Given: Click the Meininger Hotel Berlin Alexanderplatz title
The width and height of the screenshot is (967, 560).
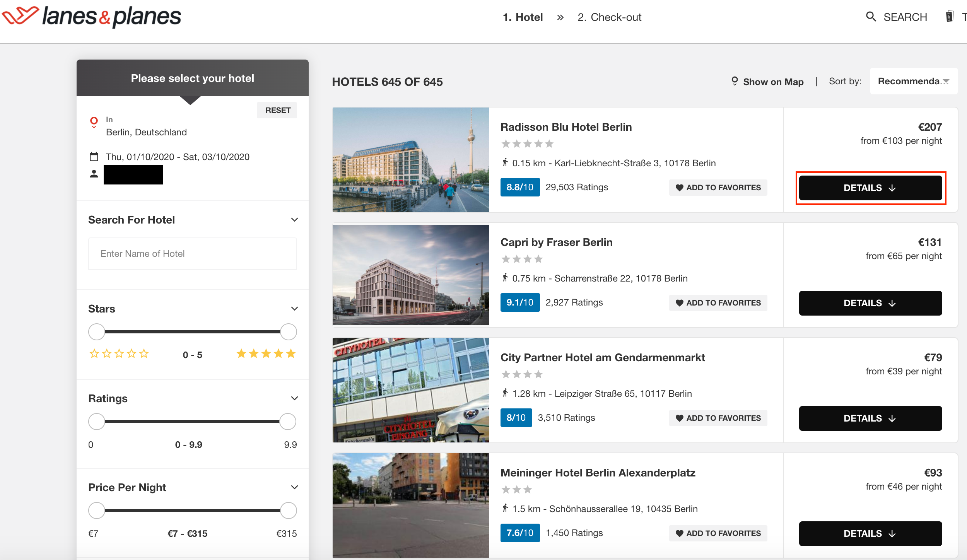Looking at the screenshot, I should tap(598, 473).
